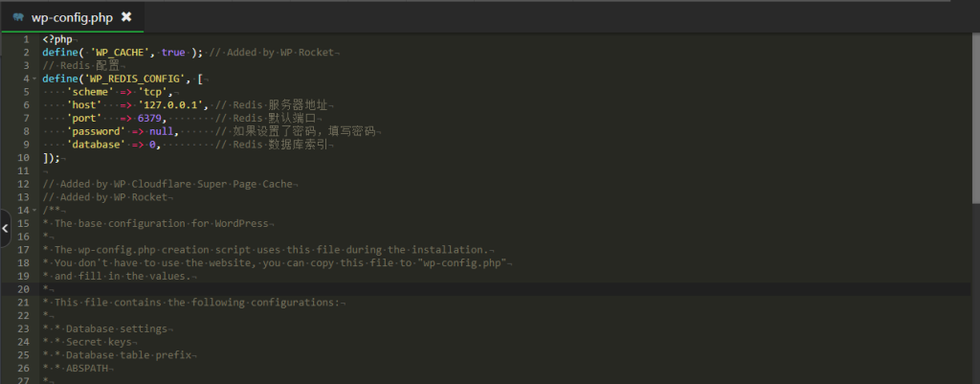
Task: Expand the collapsed left sidebar panel
Action: coord(5,229)
